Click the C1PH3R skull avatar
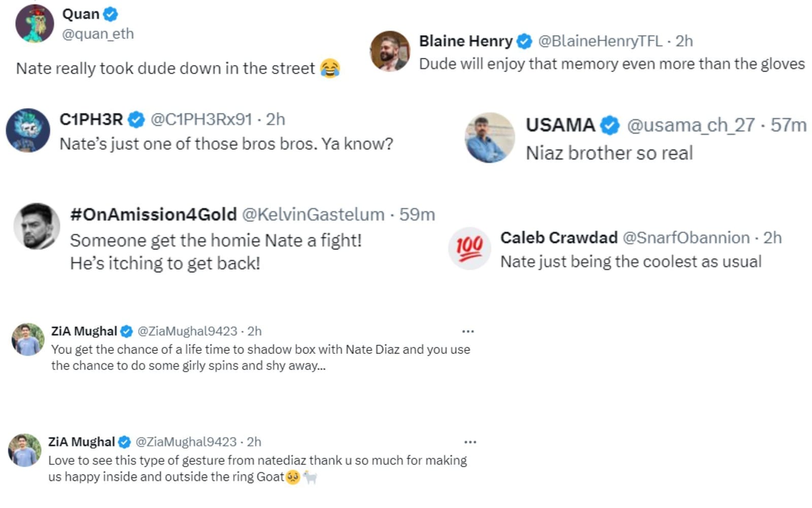The height and width of the screenshot is (508, 812). point(28,130)
